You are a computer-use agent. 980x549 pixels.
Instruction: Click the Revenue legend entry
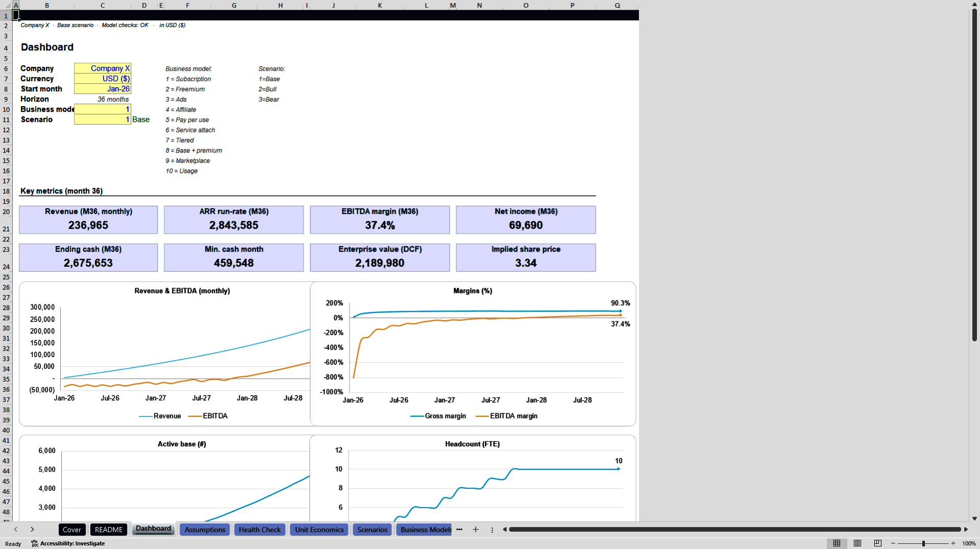[160, 416]
